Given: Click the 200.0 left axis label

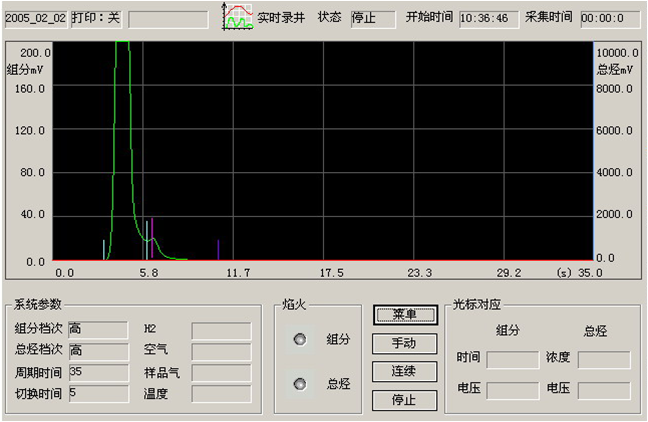Looking at the screenshot, I should [36, 53].
